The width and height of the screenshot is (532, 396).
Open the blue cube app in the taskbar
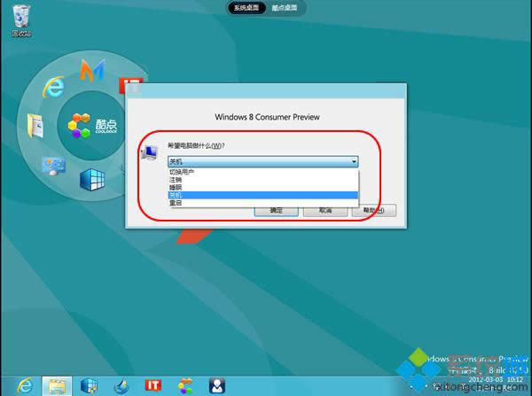89,386
